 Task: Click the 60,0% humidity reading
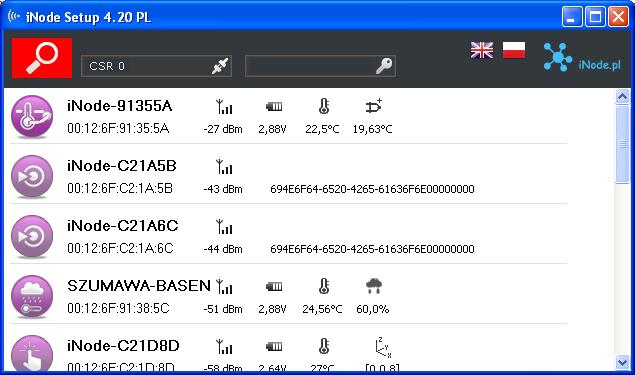coord(373,309)
